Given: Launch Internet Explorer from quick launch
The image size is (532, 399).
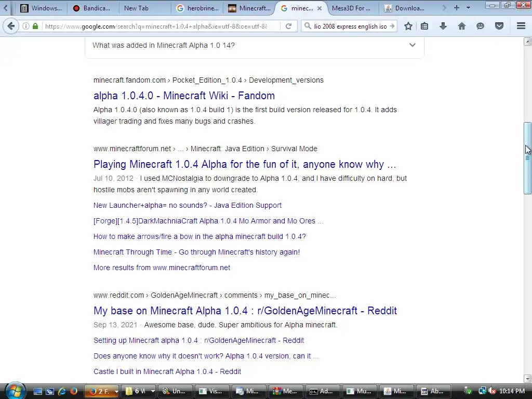Looking at the screenshot, I should point(62,391).
